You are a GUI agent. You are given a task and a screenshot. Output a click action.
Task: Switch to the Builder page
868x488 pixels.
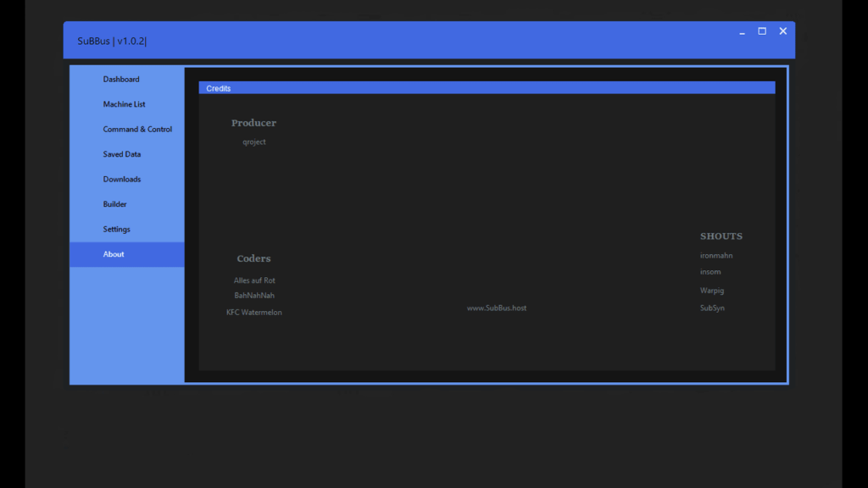[127, 204]
